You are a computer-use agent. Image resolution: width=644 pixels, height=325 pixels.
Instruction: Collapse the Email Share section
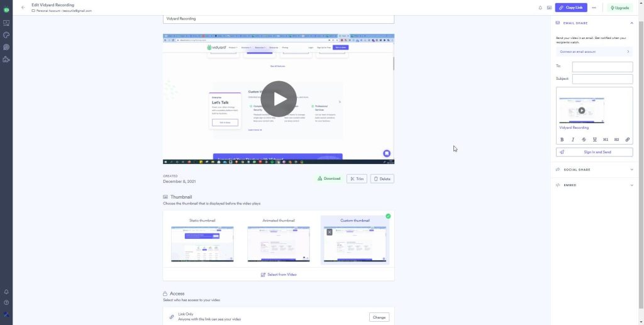click(x=631, y=23)
